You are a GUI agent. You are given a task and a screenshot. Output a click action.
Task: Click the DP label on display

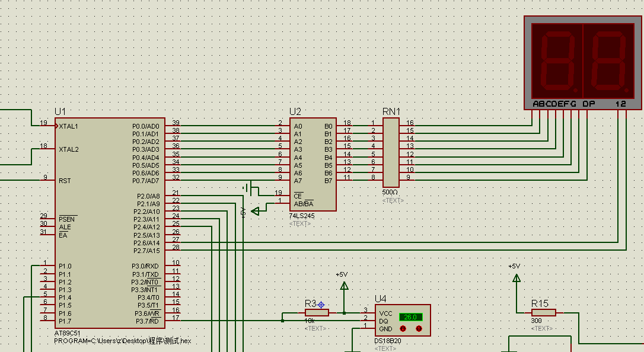tap(588, 104)
